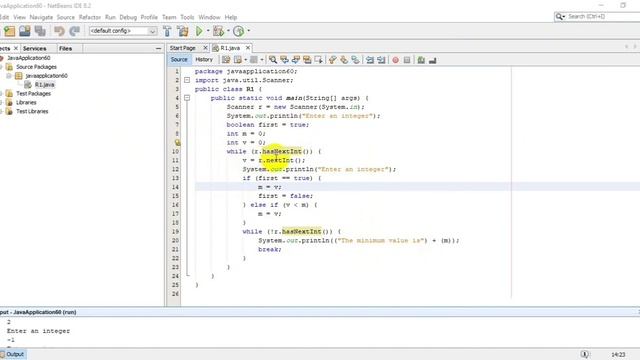This screenshot has height=360, width=640.
Task: Open the Window menu
Action: [209, 17]
